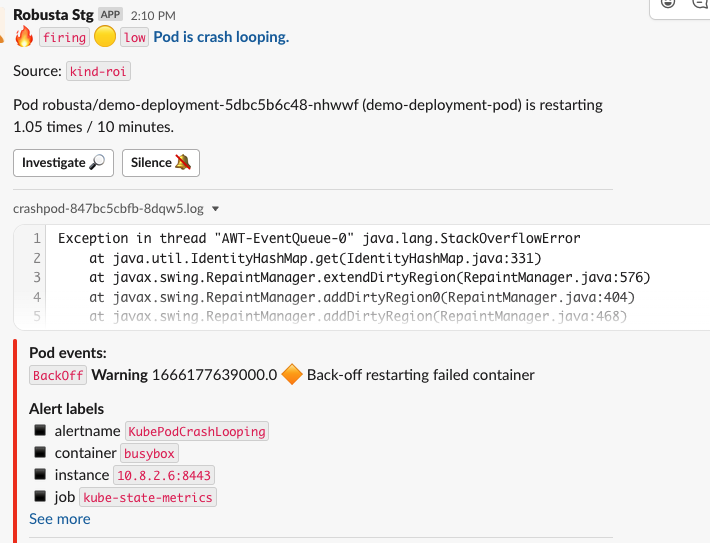Click the 'firing' status tag
The width and height of the screenshot is (710, 543).
pyautogui.click(x=64, y=37)
